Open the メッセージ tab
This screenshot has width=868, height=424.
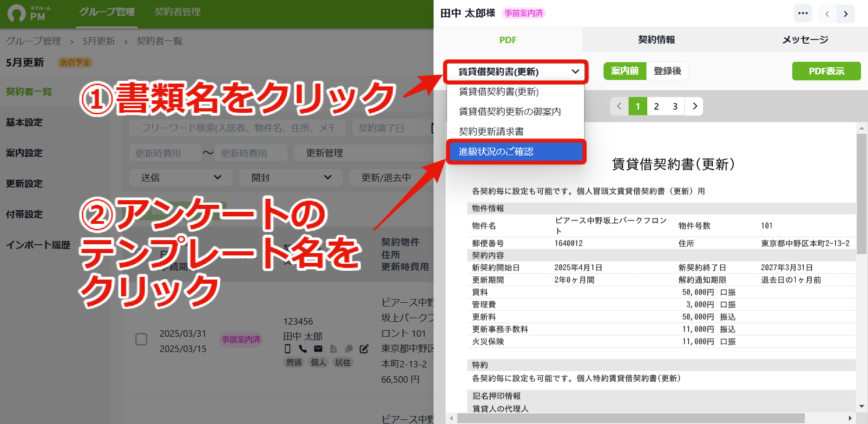coord(805,40)
